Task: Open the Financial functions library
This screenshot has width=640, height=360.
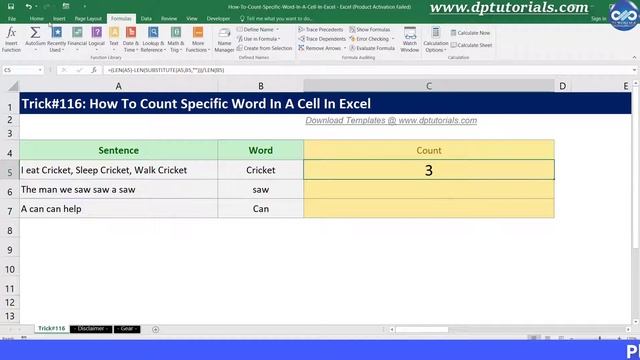Action: (77, 39)
